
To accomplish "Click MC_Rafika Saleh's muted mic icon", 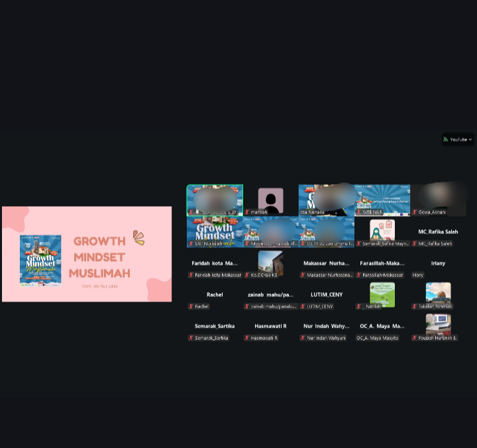I will (x=415, y=243).
